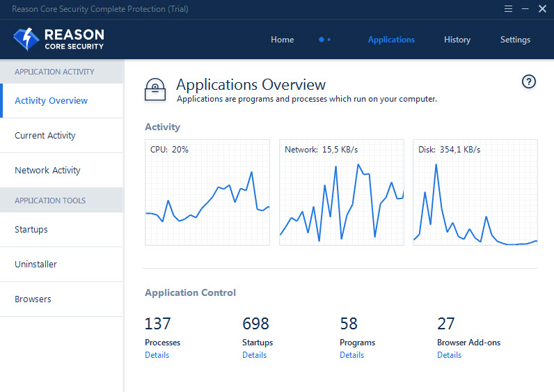Viewport: 554px width, 392px height.
Task: Click the navigation dots indicator icon
Action: tap(324, 40)
